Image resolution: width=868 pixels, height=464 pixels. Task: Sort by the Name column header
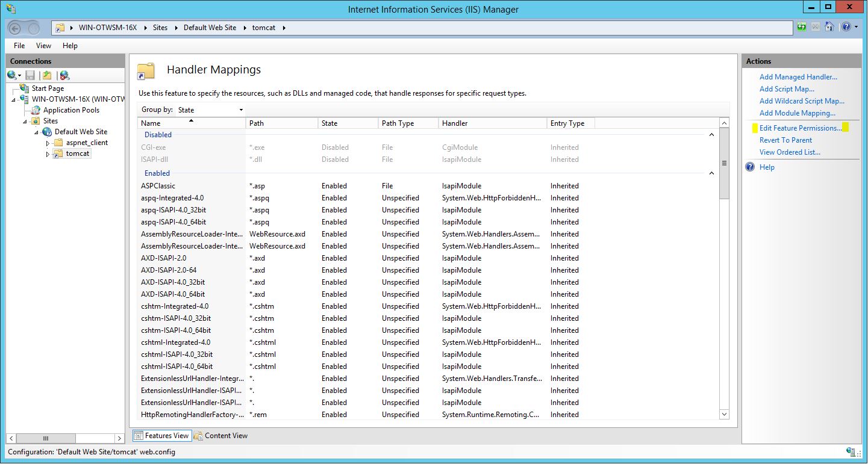tap(192, 123)
